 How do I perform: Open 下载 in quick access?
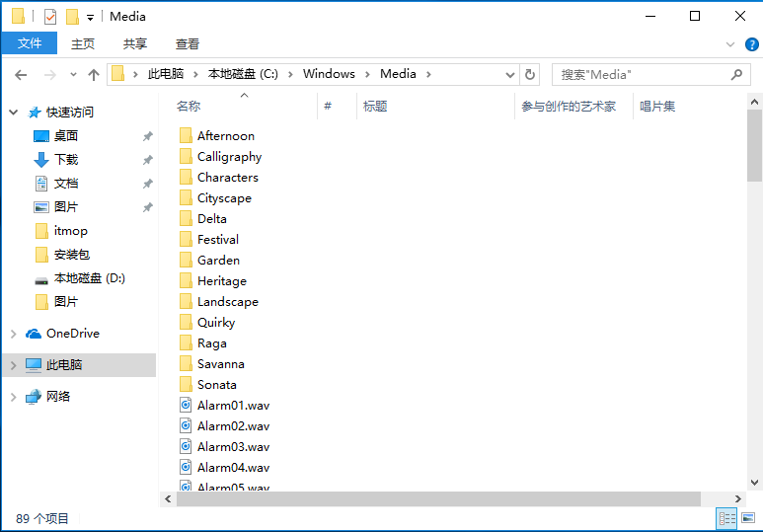click(66, 159)
